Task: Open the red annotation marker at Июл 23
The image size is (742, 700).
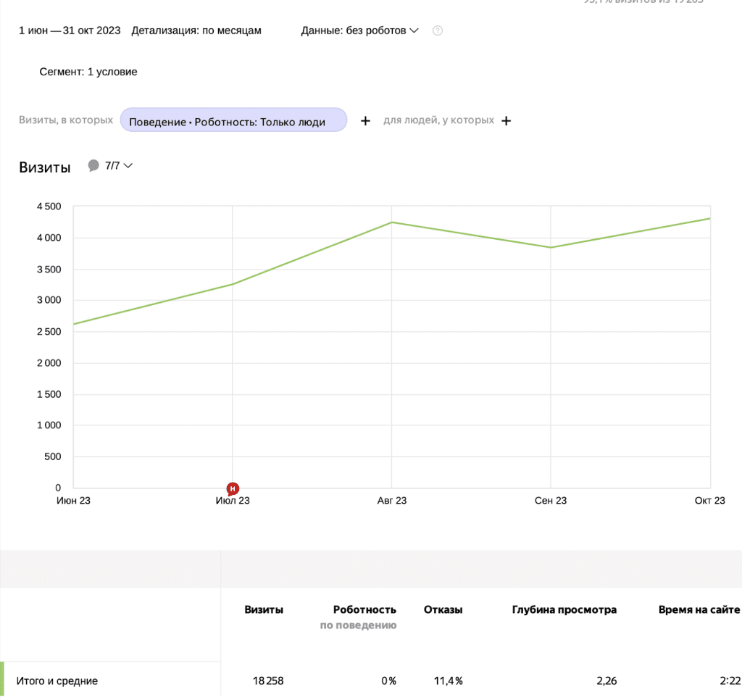Action: pyautogui.click(x=233, y=488)
